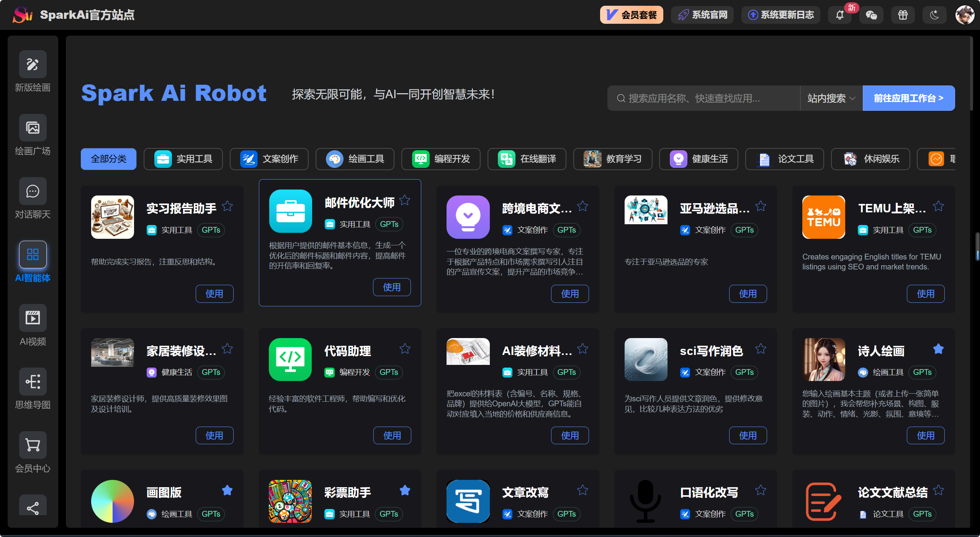Select the 编程开发 category tab
Viewport: 980px width, 537px height.
(441, 159)
